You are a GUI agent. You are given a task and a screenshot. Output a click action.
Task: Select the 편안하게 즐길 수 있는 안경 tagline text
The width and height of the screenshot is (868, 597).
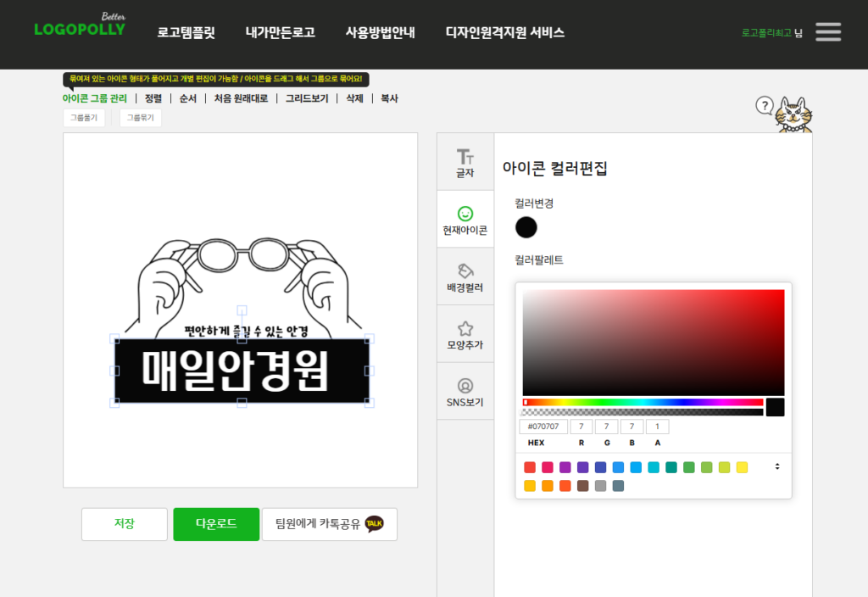coord(247,332)
